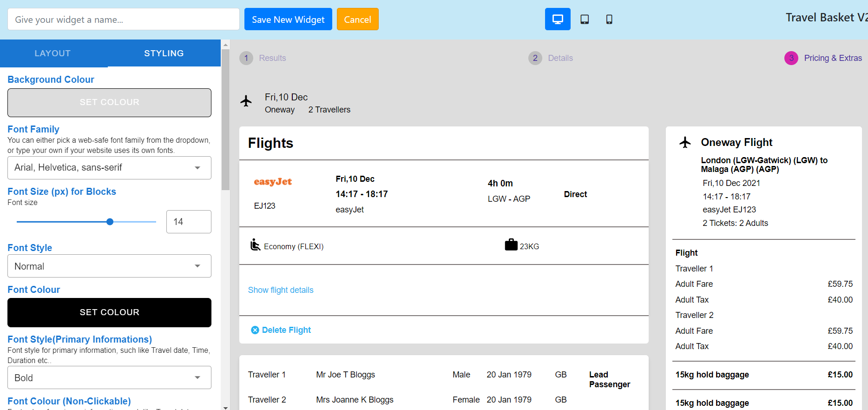This screenshot has width=868, height=410.
Task: Click the orange Cancel button
Action: [357, 19]
